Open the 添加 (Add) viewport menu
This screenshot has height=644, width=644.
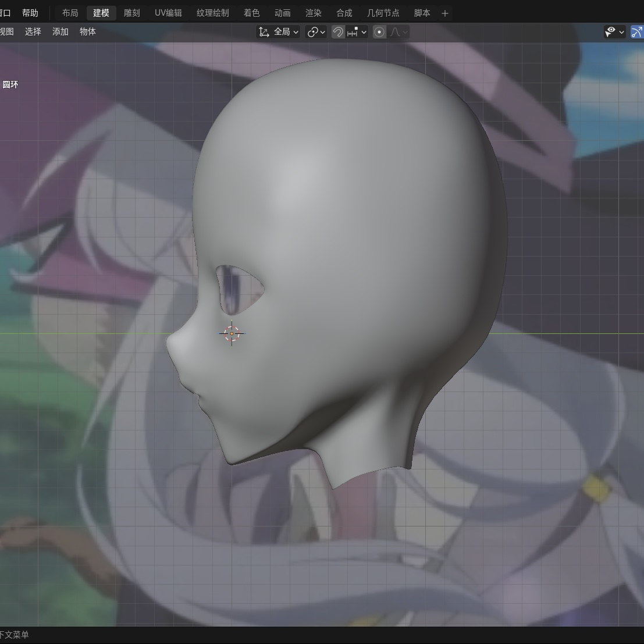60,31
